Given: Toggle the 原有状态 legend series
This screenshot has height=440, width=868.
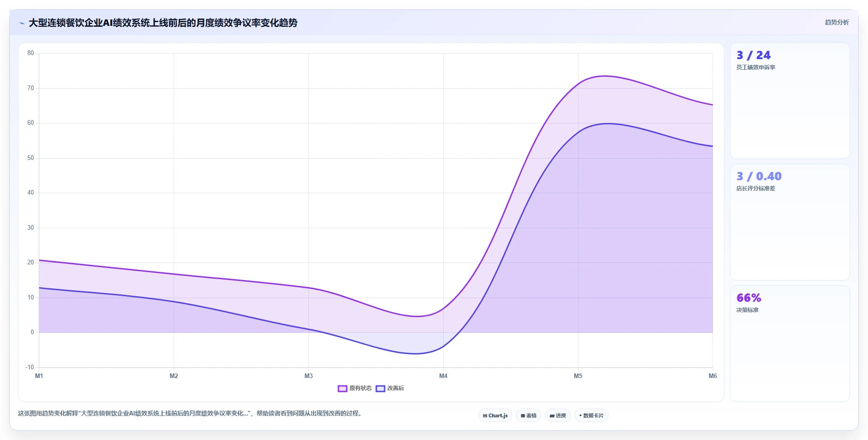Looking at the screenshot, I should [x=355, y=388].
